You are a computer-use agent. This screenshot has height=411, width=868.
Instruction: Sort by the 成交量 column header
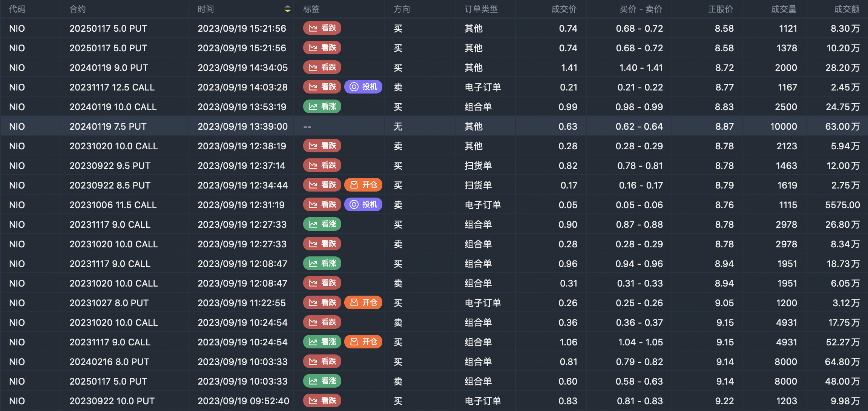point(784,9)
